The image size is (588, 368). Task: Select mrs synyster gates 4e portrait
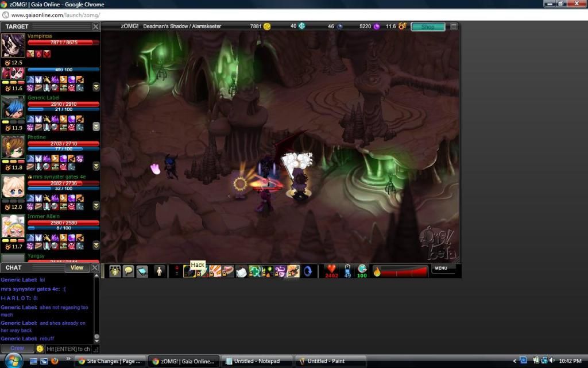click(13, 186)
